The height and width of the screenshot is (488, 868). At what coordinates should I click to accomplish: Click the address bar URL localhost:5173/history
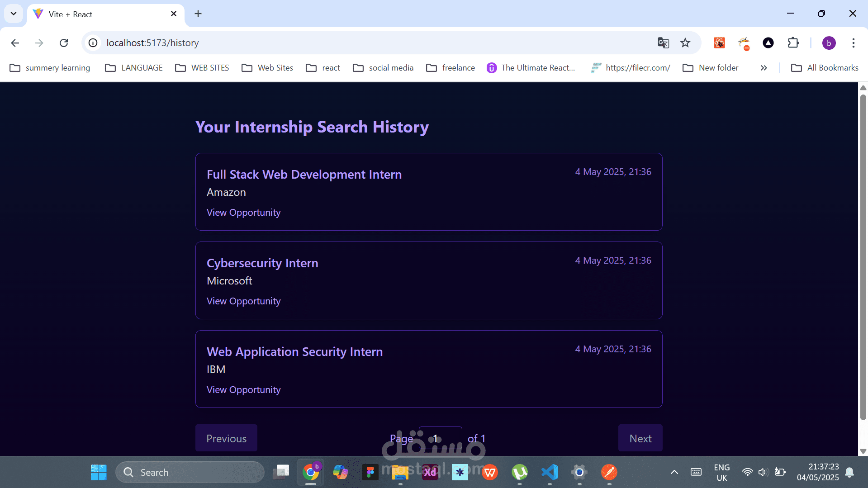[153, 43]
